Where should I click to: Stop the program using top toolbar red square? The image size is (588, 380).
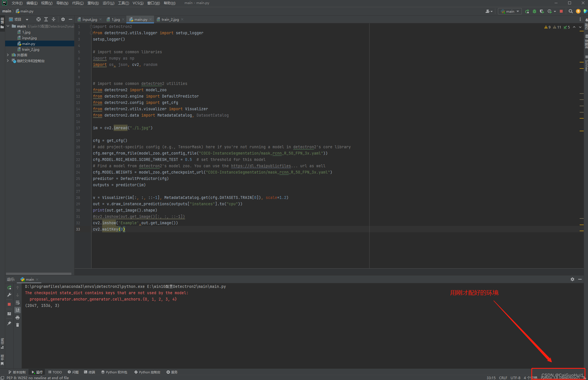point(561,12)
